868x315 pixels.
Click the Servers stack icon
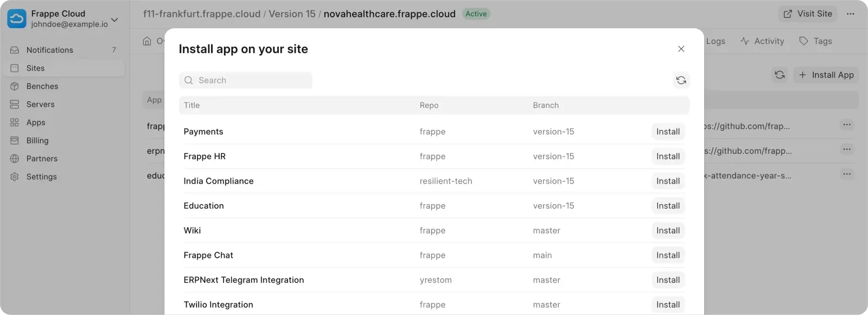[15, 104]
